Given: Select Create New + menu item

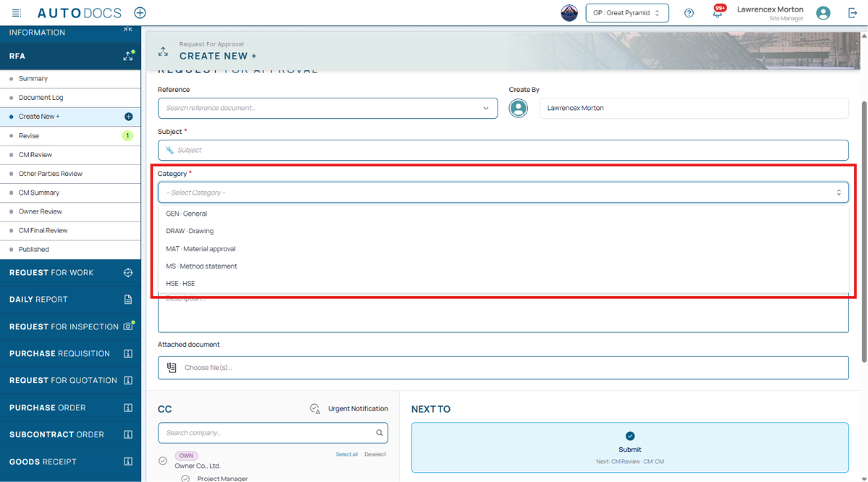Looking at the screenshot, I should (x=70, y=117).
